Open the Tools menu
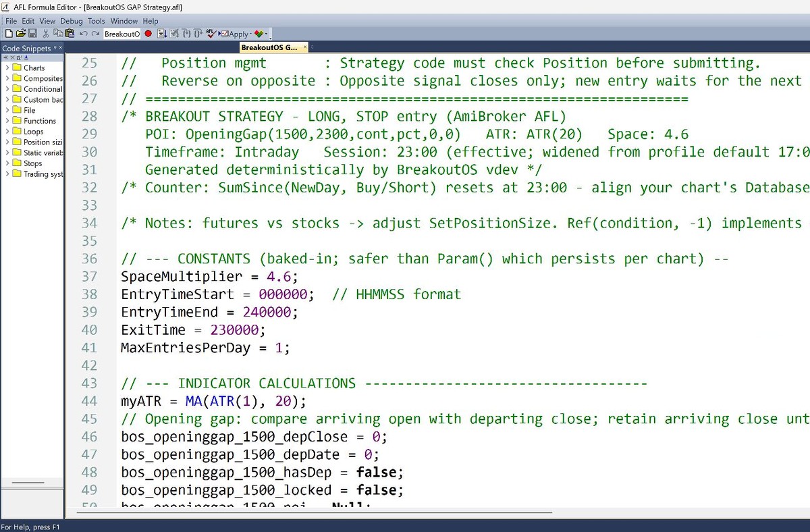This screenshot has width=810, height=532. coord(97,21)
